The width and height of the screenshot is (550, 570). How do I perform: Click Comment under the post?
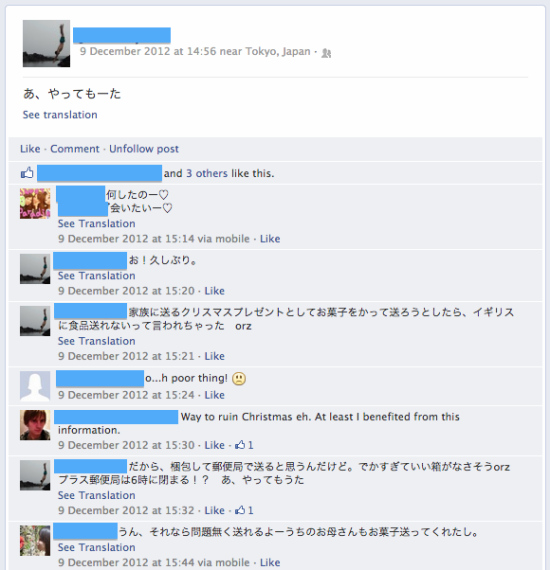click(x=75, y=149)
